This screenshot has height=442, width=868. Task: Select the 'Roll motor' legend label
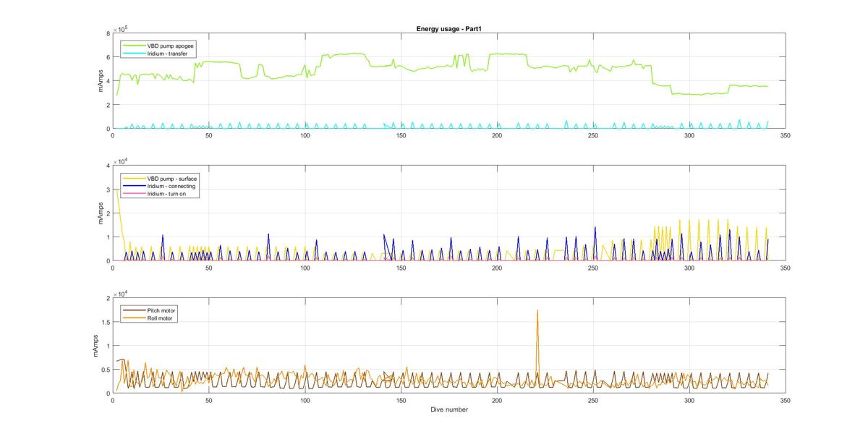[161, 318]
